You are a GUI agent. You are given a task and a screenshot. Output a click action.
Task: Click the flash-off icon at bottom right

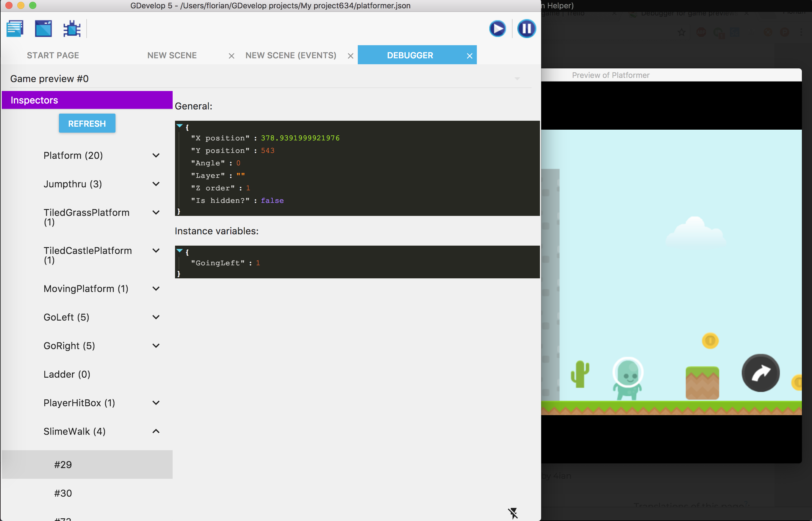coord(513,513)
